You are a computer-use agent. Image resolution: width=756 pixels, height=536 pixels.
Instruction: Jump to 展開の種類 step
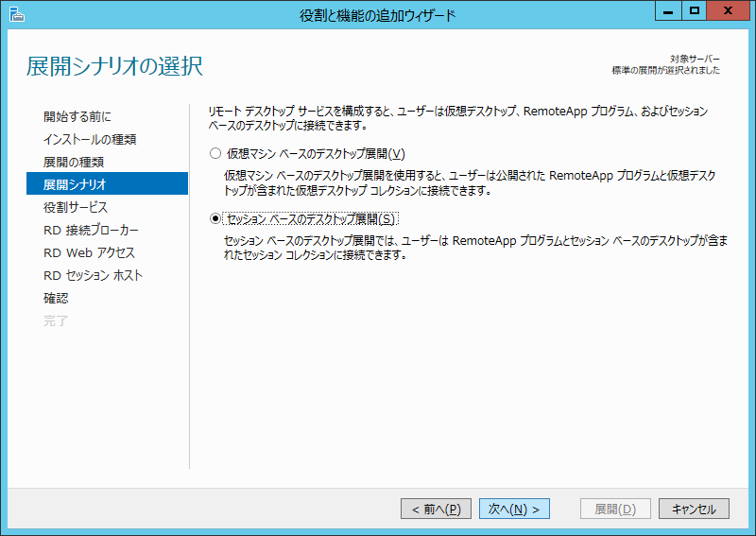pos(74,162)
